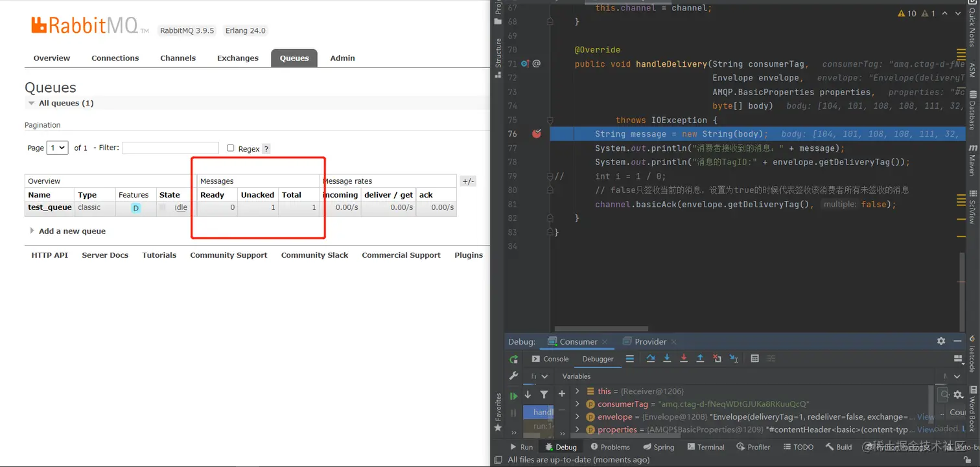Open the Terminal tool window tab
The image size is (980, 467).
point(706,447)
